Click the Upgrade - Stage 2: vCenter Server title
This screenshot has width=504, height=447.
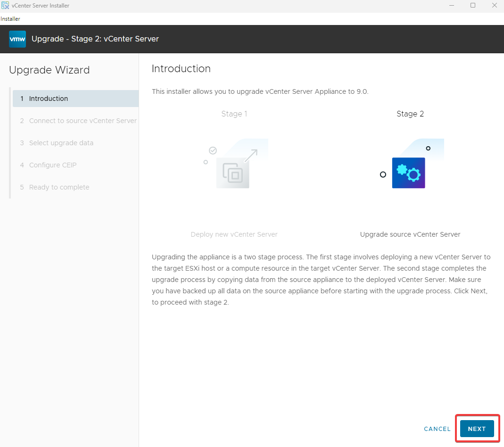[95, 39]
